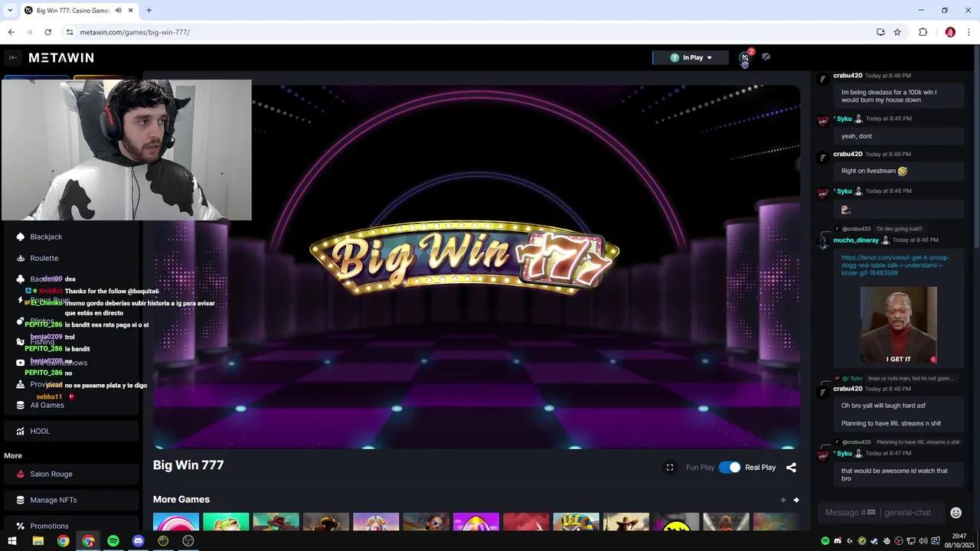The image size is (980, 551).
Task: Click the HODL chart icon
Action: click(x=21, y=431)
